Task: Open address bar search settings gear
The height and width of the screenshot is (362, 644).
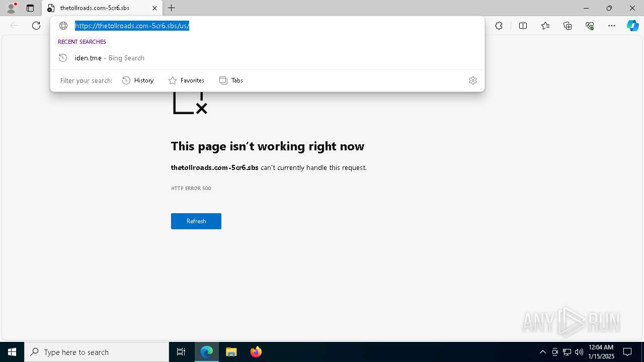Action: click(473, 80)
